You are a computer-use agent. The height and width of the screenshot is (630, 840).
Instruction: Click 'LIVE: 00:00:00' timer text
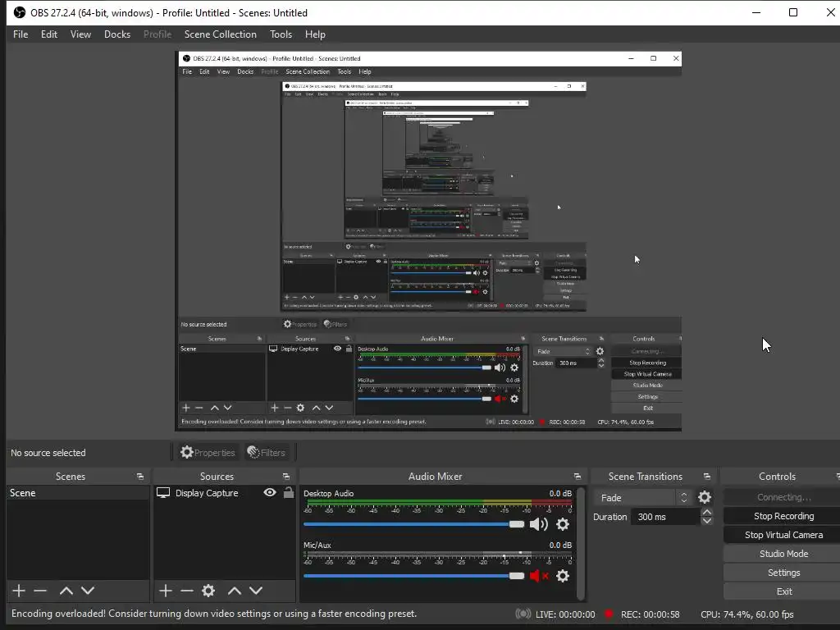tap(565, 614)
